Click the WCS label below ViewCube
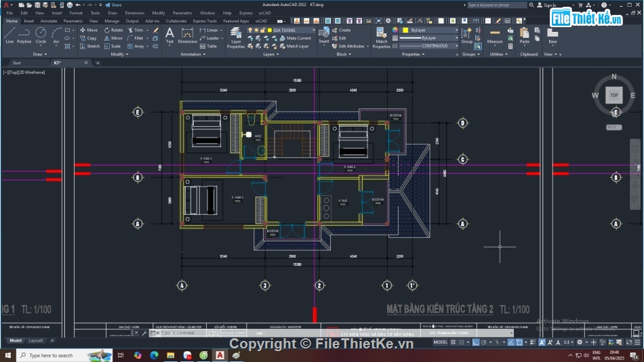This screenshot has width=644, height=362. pyautogui.click(x=613, y=127)
